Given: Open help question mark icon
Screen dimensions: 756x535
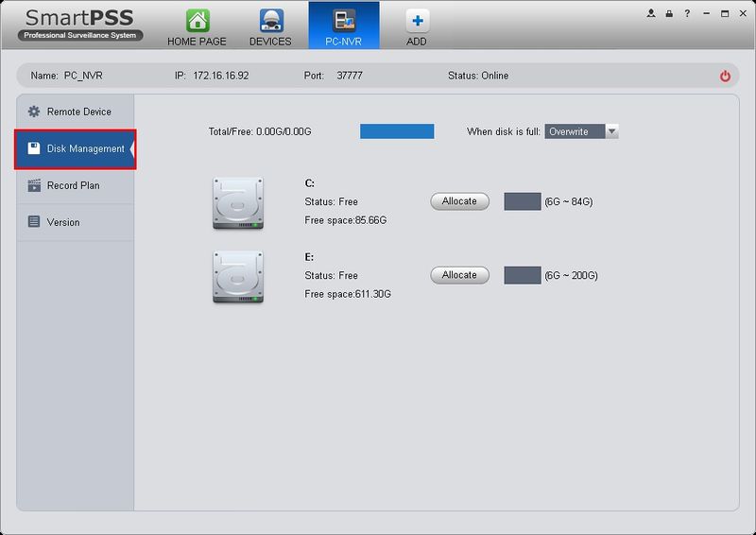Looking at the screenshot, I should [x=687, y=14].
